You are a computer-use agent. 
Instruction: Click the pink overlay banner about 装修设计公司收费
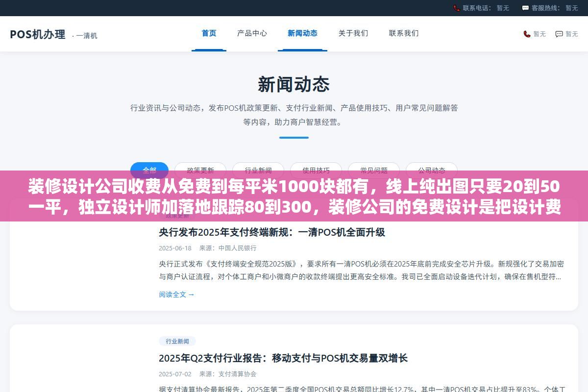pos(294,196)
